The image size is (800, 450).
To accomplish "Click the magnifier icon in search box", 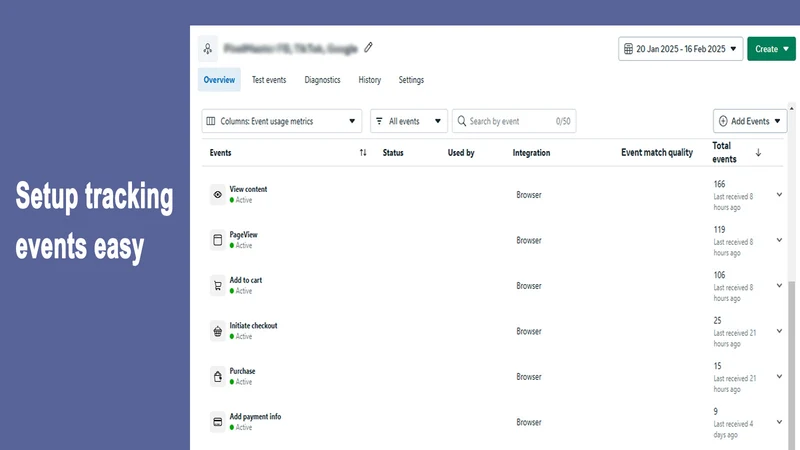I will [462, 121].
